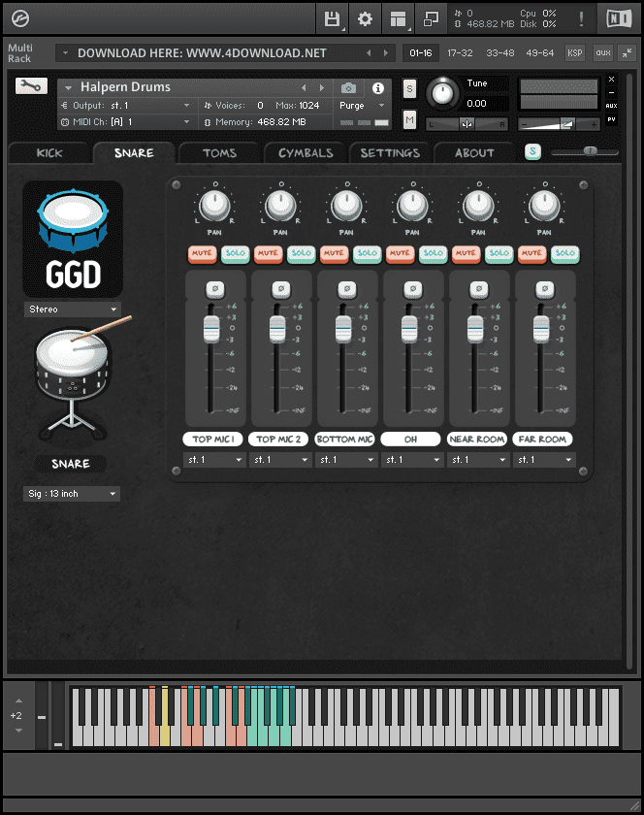Open the Sig : 13 inch snare dropdown

point(72,494)
